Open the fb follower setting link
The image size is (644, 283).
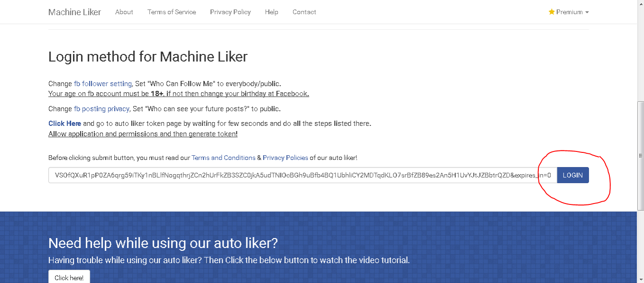103,84
